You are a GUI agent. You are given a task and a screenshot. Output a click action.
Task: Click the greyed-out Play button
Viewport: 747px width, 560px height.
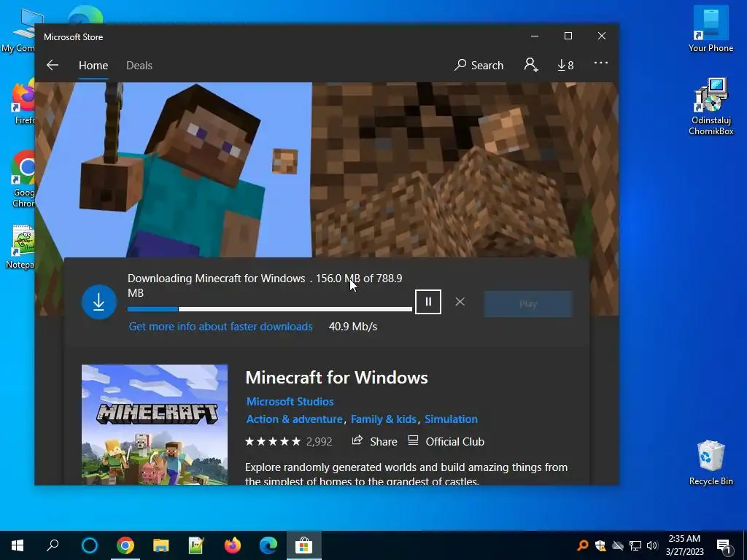point(528,304)
